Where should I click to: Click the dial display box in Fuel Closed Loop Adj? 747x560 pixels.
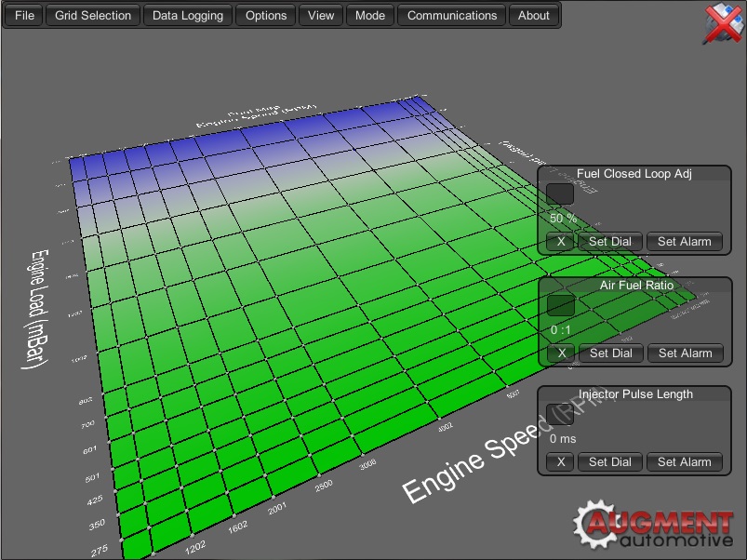click(x=560, y=193)
